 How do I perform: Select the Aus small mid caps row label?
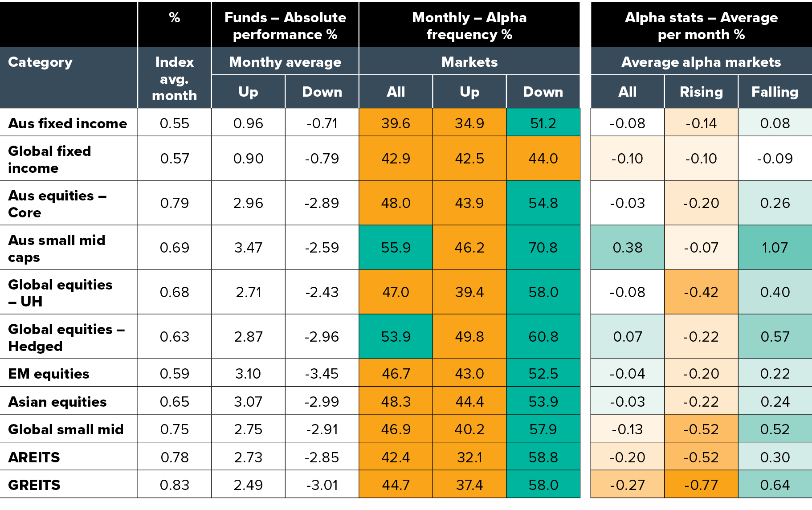click(57, 248)
